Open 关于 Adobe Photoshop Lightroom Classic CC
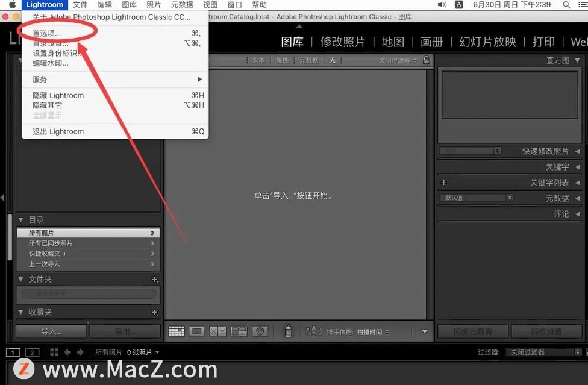588x385 pixels. tap(115, 17)
